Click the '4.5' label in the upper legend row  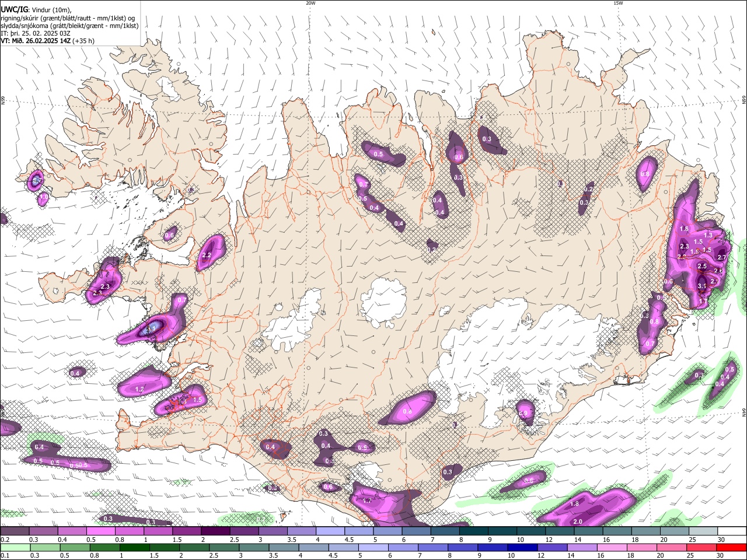pyautogui.click(x=349, y=540)
